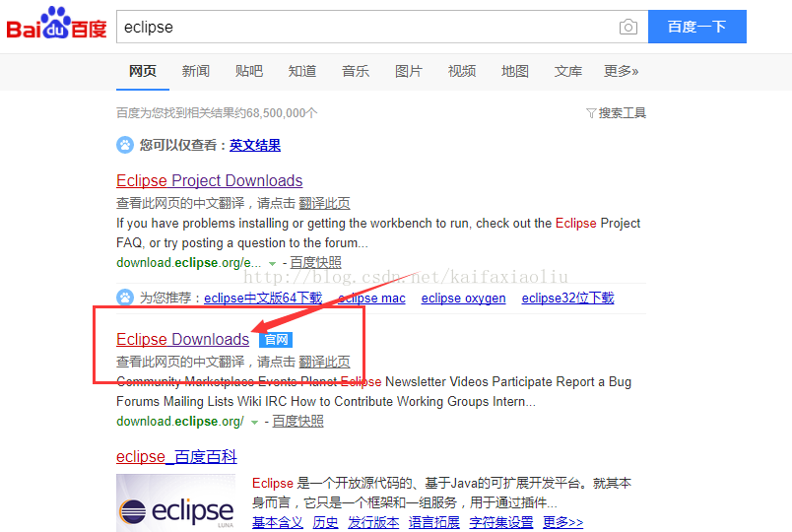This screenshot has width=792, height=532.
Task: Click the 英文结果 link
Action: 255,146
